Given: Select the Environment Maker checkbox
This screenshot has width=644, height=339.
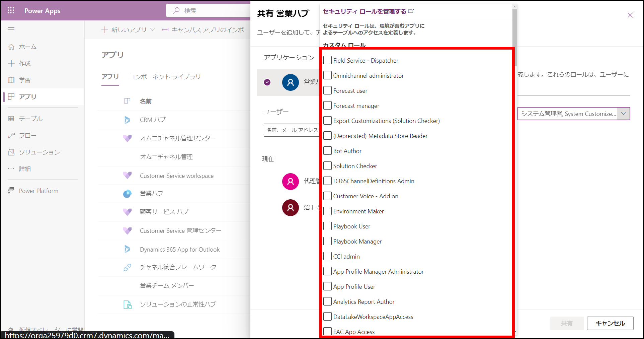Looking at the screenshot, I should pos(327,211).
